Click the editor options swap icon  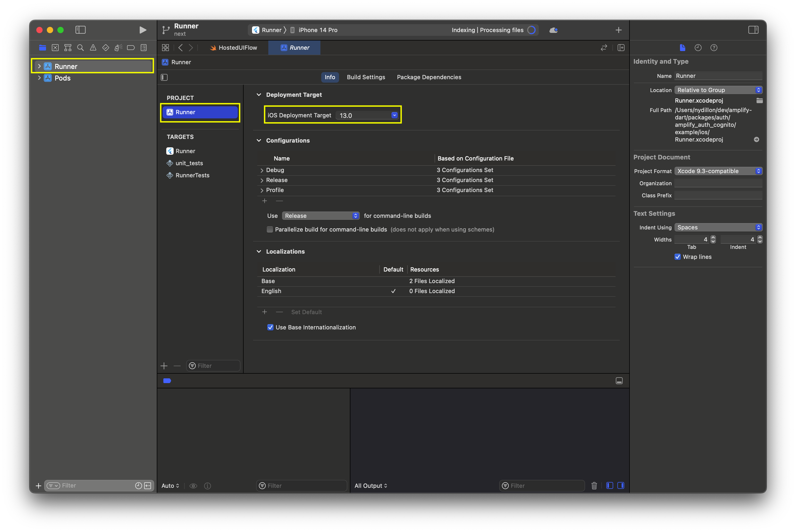click(604, 48)
